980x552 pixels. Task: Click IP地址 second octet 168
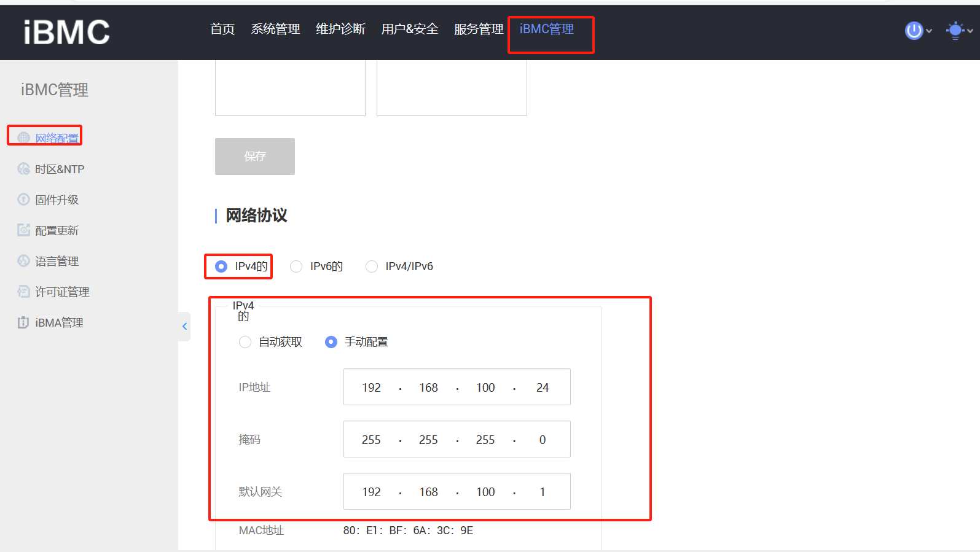pos(428,387)
